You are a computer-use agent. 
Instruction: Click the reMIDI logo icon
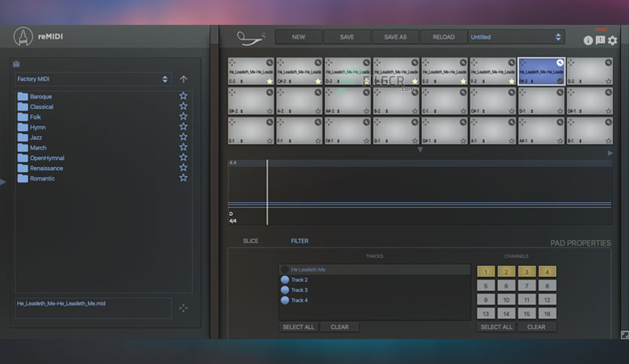tap(23, 37)
